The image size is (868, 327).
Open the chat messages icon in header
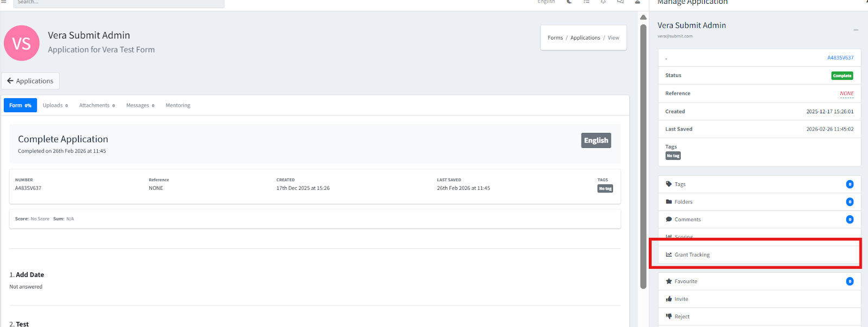tap(620, 2)
